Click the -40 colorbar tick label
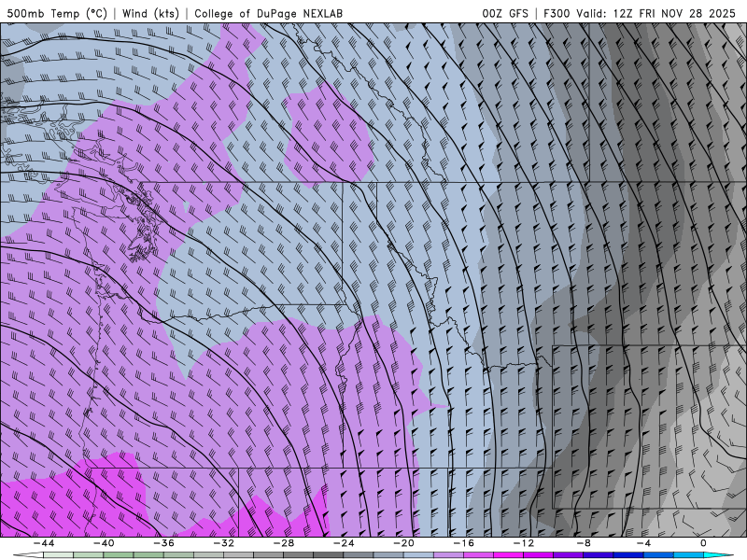Viewport: 747px width, 560px height. click(104, 543)
